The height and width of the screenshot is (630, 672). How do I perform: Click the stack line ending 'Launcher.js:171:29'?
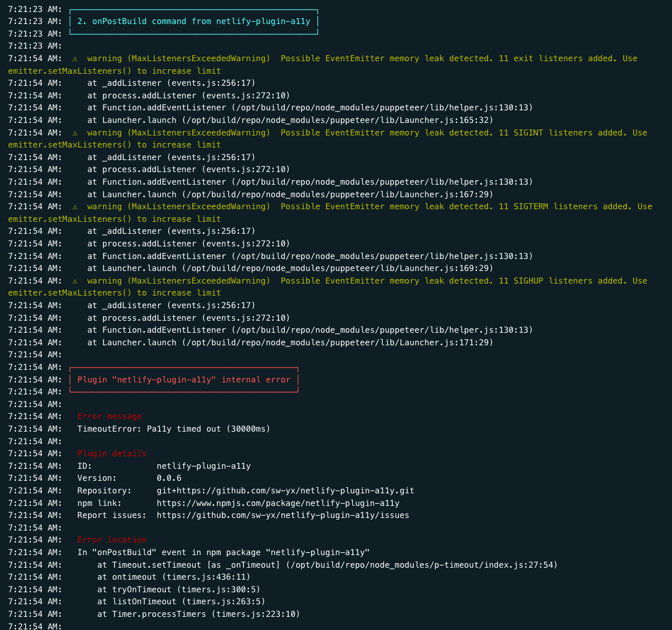click(290, 342)
